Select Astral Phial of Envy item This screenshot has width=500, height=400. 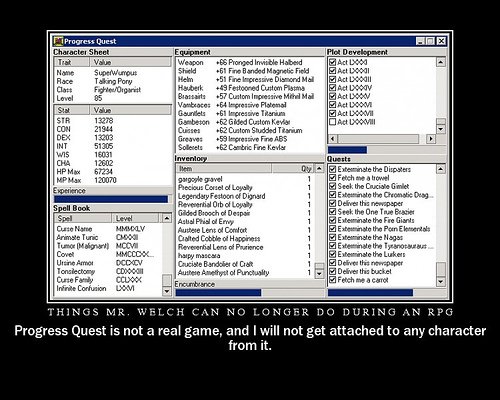point(245,222)
